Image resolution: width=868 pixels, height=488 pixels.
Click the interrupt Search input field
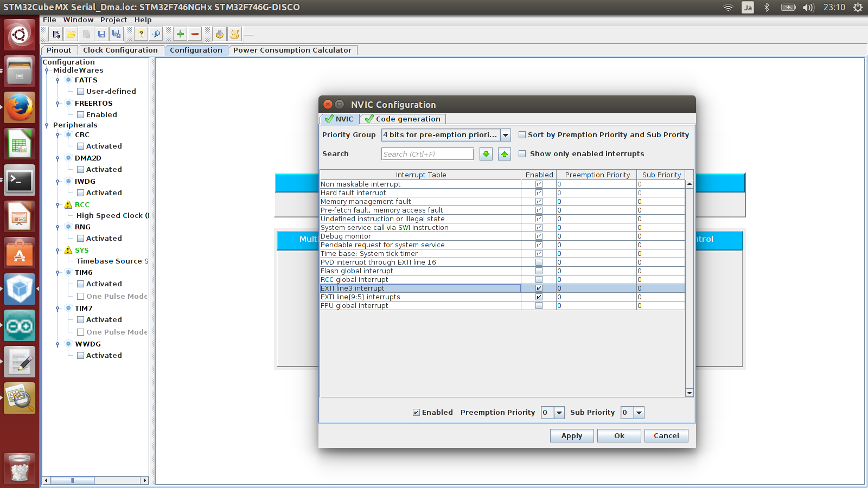pos(427,154)
